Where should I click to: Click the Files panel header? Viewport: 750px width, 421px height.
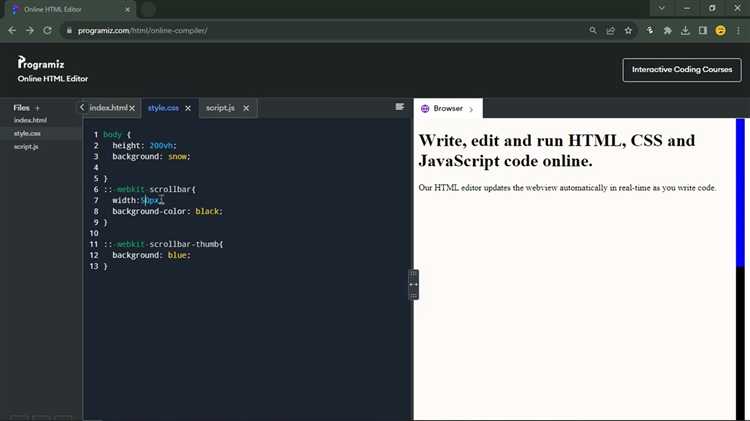(x=21, y=108)
